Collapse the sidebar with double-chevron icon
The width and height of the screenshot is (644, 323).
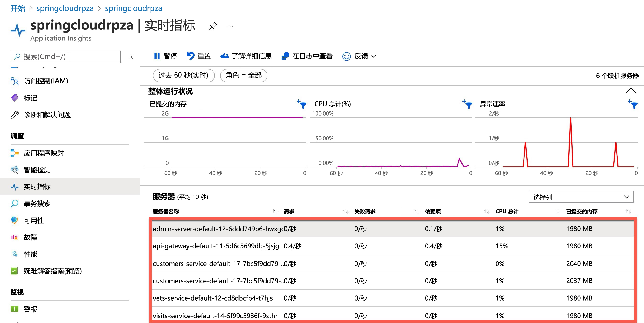[x=131, y=57]
